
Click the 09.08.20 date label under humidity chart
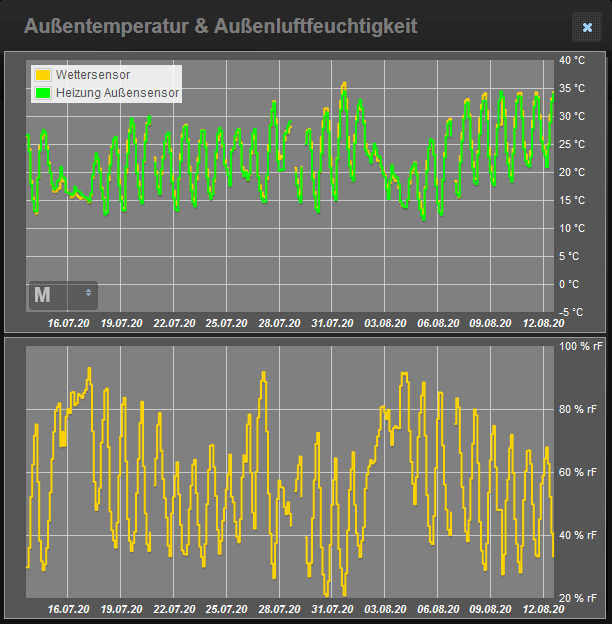click(x=491, y=608)
